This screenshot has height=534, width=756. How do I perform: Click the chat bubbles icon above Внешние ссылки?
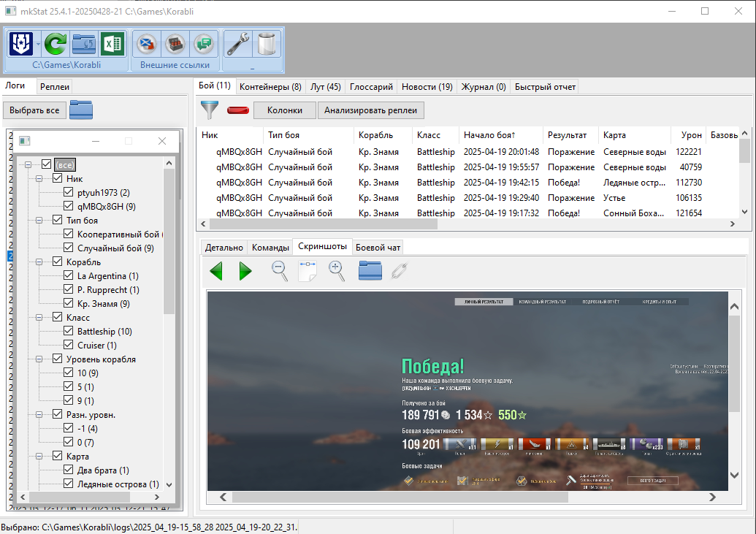204,44
